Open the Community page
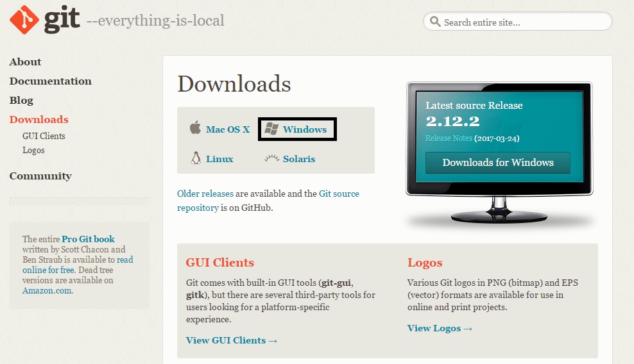634x364 pixels. pyautogui.click(x=40, y=176)
